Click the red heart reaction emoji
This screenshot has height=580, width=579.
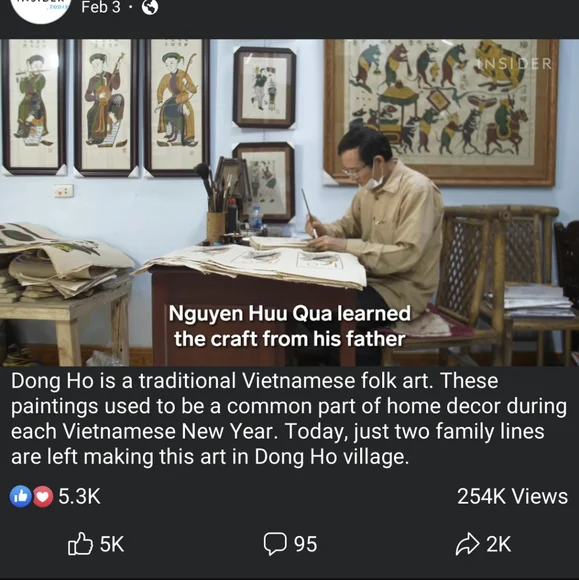coord(43,496)
